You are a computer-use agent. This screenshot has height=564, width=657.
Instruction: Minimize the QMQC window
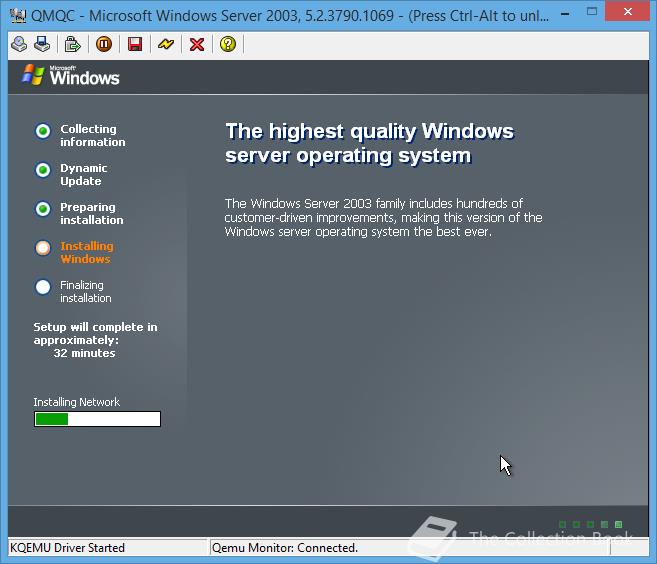coord(565,14)
